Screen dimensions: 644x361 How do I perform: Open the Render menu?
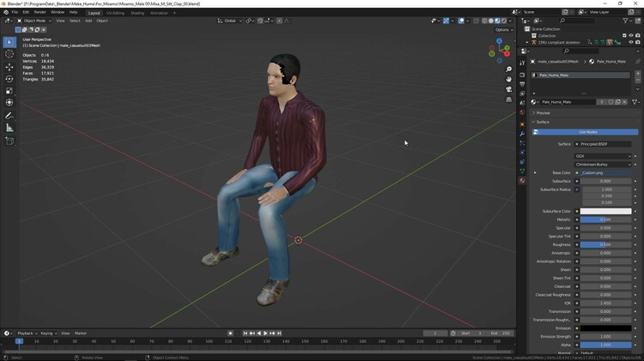pyautogui.click(x=40, y=12)
